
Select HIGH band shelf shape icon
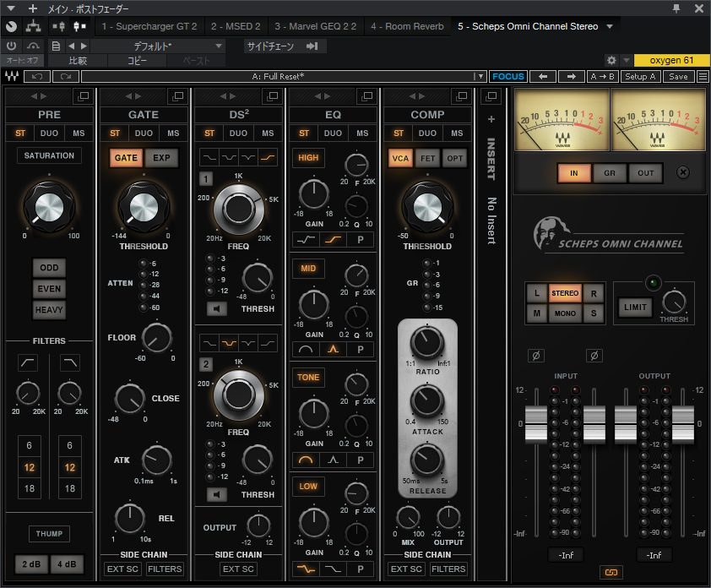[x=333, y=240]
